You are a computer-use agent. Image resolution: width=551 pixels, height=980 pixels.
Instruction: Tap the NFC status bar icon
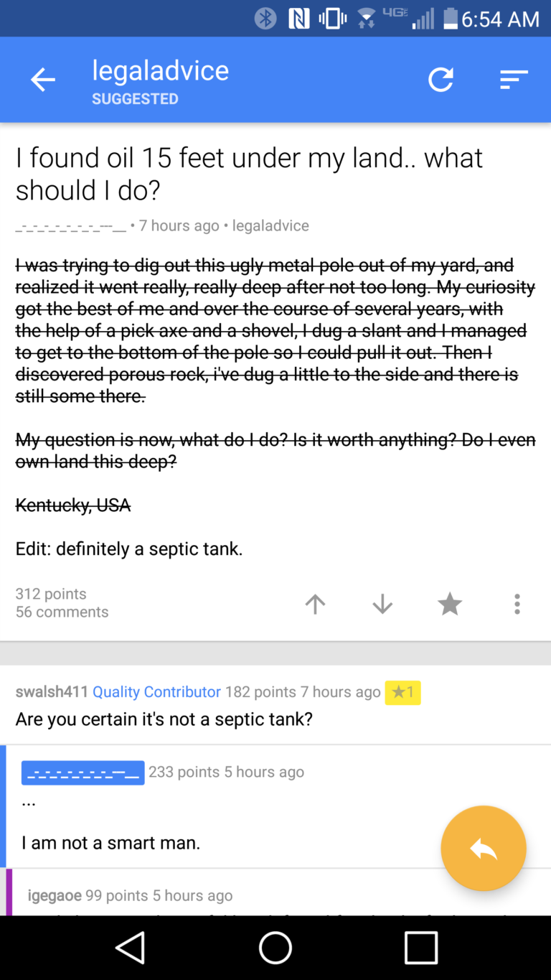click(298, 19)
